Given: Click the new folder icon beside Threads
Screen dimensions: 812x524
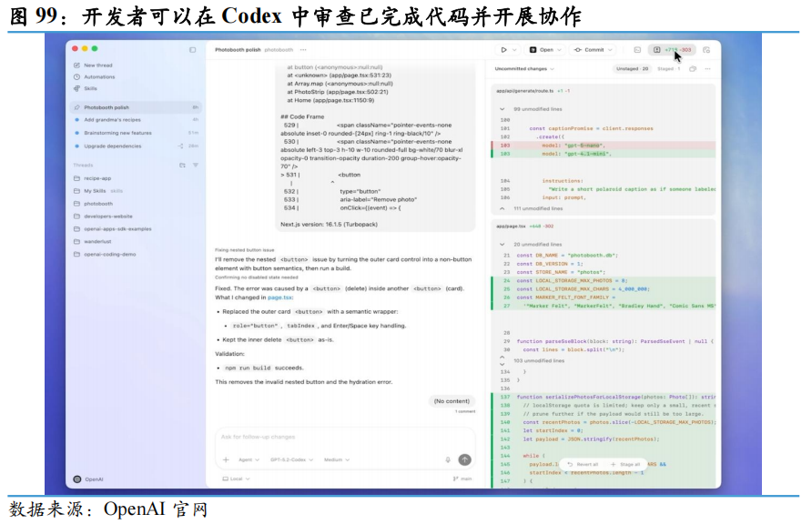Looking at the screenshot, I should (x=182, y=166).
